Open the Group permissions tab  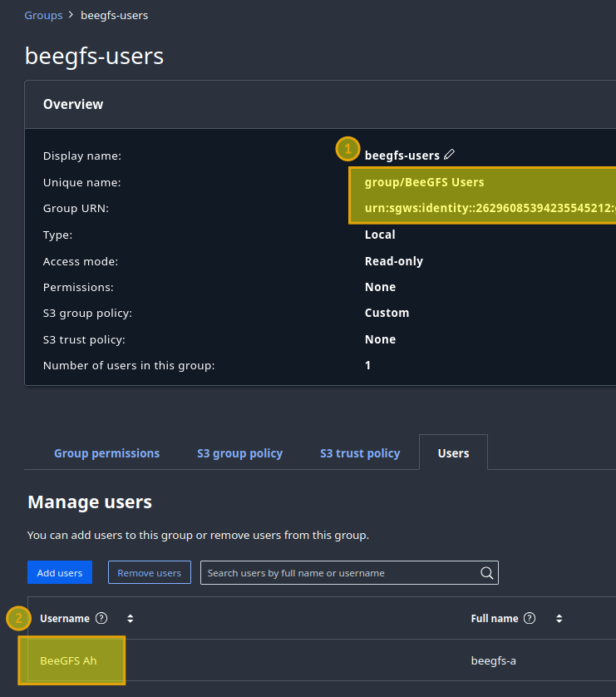coord(106,453)
